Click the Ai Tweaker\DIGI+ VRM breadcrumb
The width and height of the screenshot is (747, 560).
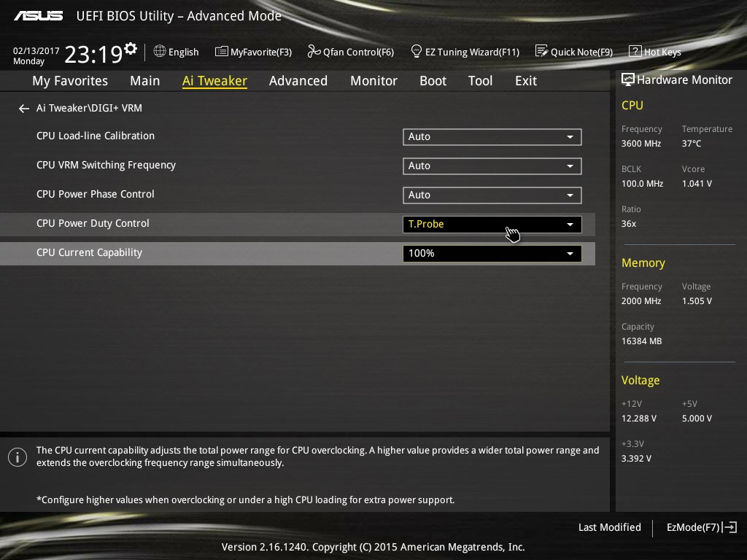pos(89,108)
